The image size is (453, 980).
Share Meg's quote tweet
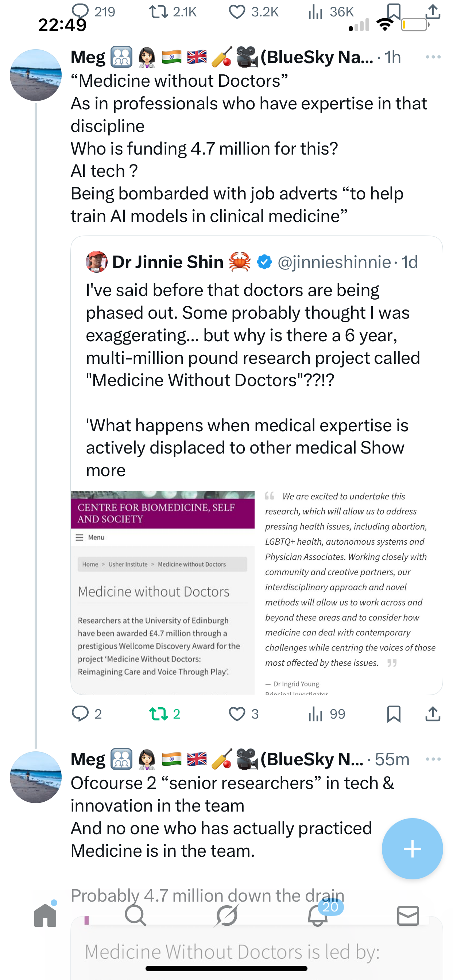[433, 714]
